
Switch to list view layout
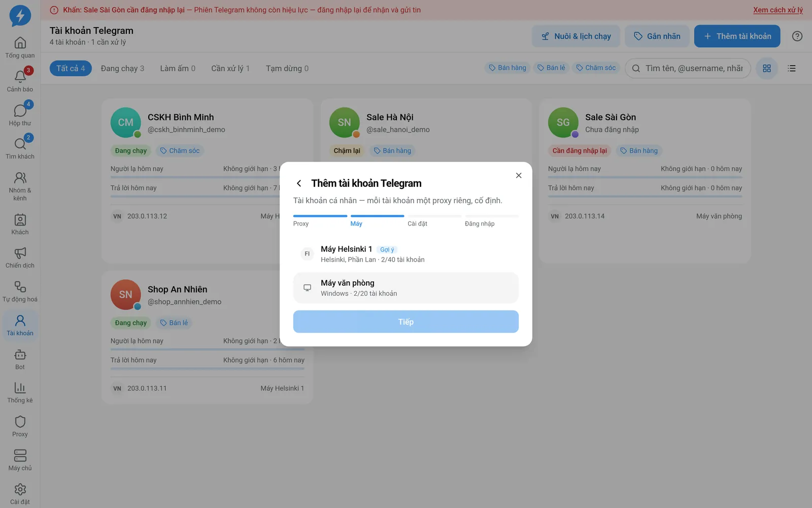792,68
